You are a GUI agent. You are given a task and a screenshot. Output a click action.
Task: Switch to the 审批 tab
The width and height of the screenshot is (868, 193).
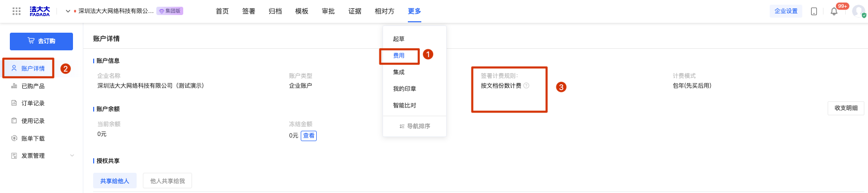328,11
